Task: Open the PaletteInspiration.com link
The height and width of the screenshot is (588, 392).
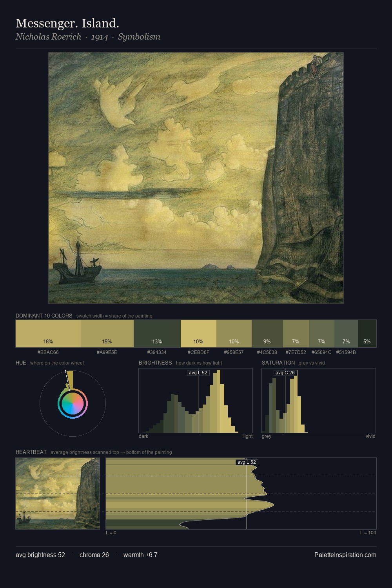Action: (345, 555)
